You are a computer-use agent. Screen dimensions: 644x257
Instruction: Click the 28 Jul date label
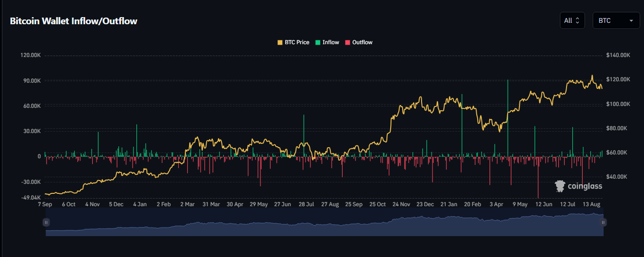pyautogui.click(x=307, y=204)
